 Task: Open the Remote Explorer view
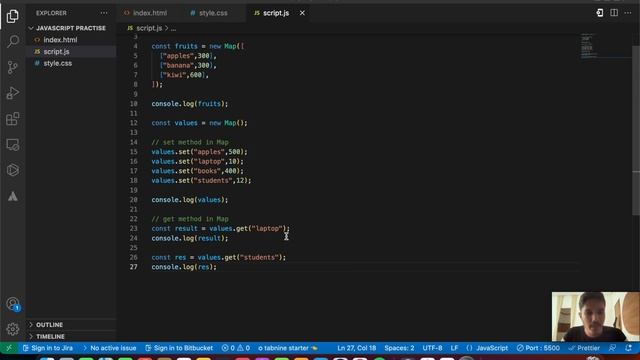click(x=13, y=144)
